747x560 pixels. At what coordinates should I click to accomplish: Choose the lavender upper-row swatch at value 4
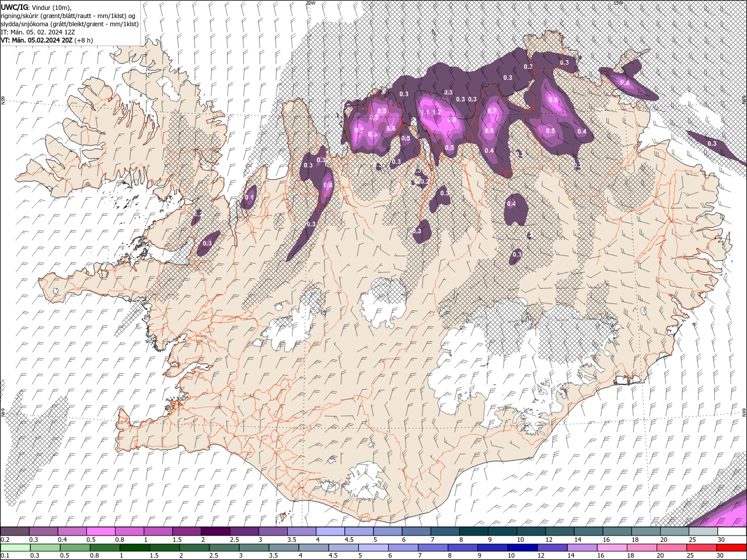click(330, 531)
